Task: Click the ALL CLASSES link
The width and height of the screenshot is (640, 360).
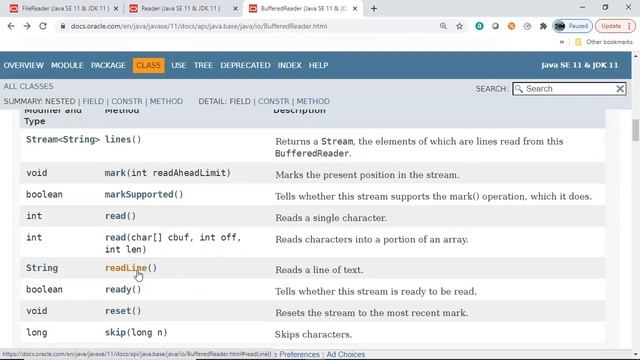Action: [28, 87]
